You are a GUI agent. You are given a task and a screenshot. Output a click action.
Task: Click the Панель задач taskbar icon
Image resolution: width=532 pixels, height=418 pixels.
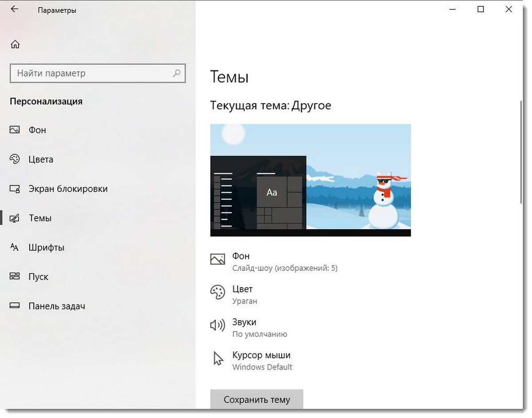(x=15, y=306)
